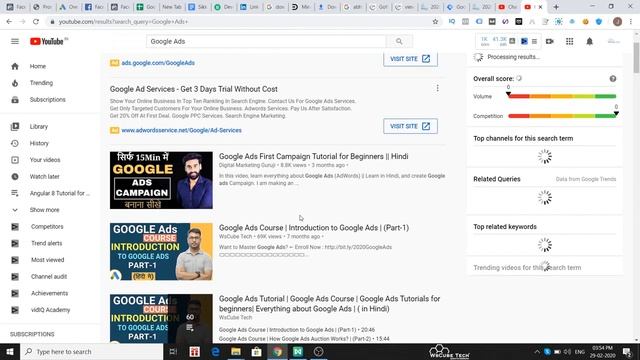Open the Chrome profile avatar
The image size is (640, 360).
(617, 22)
